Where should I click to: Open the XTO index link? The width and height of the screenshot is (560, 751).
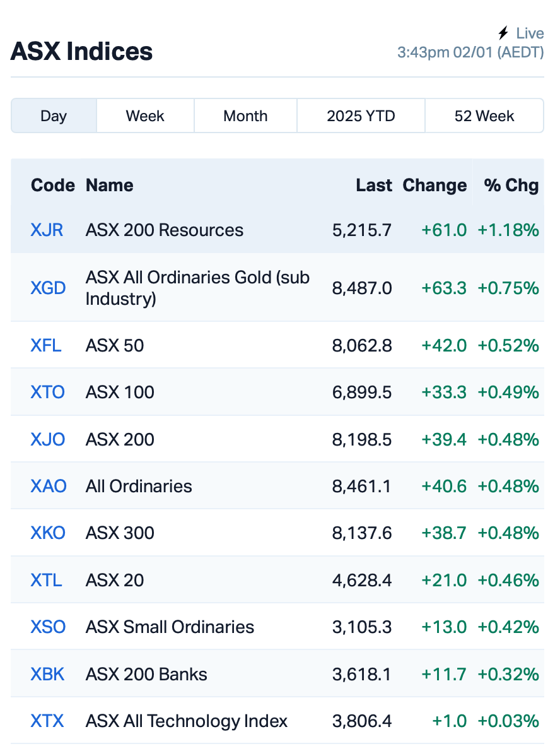[x=47, y=392]
